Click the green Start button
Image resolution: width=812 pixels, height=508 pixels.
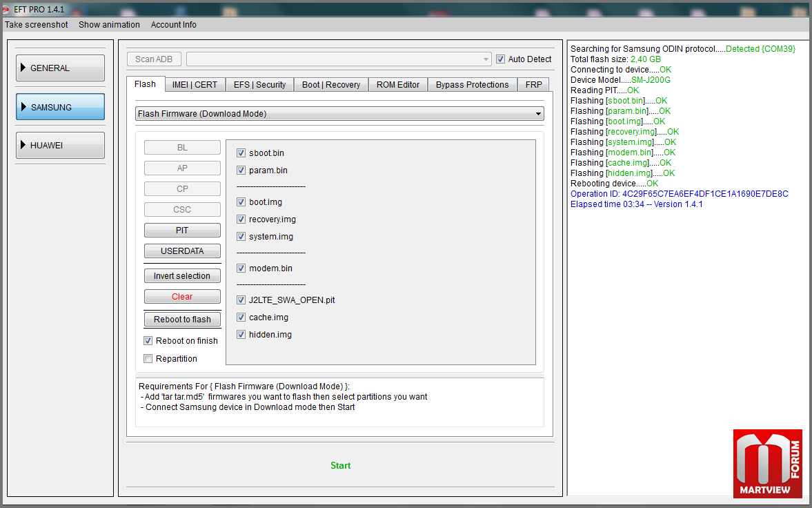click(x=341, y=465)
